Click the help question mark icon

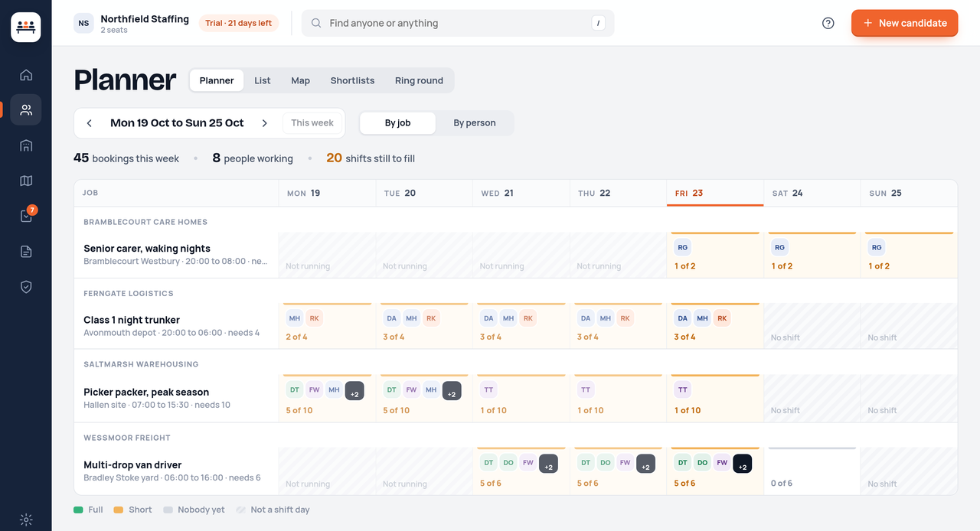828,23
